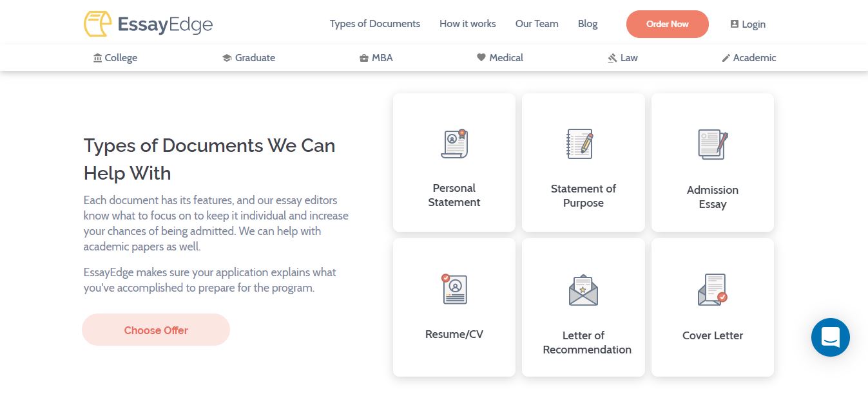The height and width of the screenshot is (394, 868).
Task: Select the Academic category label
Action: point(755,58)
